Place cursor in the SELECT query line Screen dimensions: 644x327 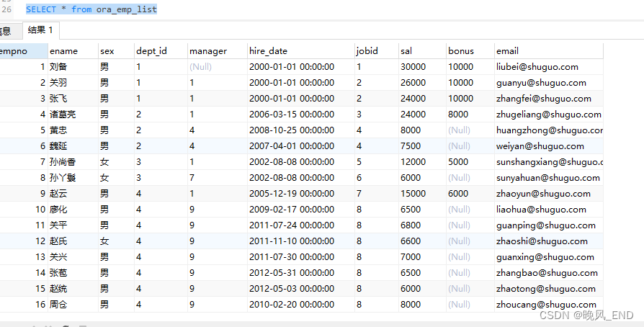pos(91,9)
